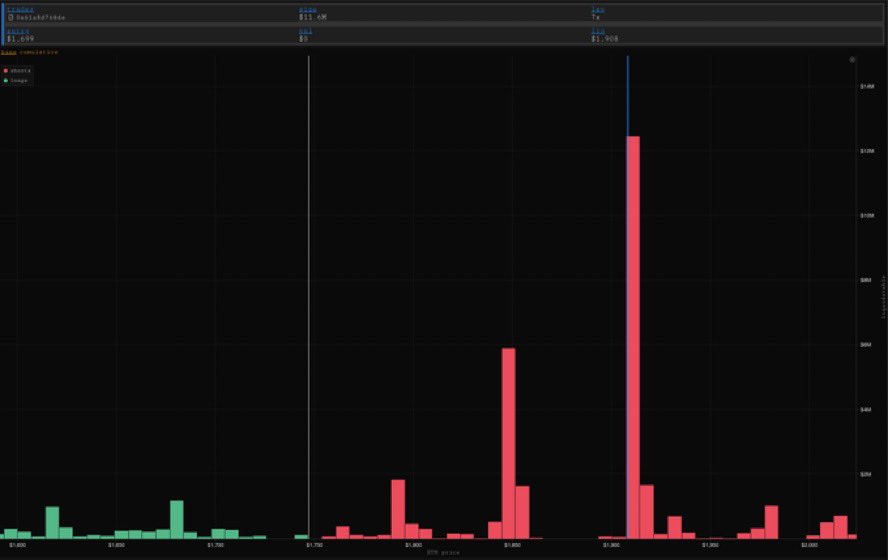888x560 pixels.
Task: Click the entry header link
Action: pyautogui.click(x=18, y=31)
